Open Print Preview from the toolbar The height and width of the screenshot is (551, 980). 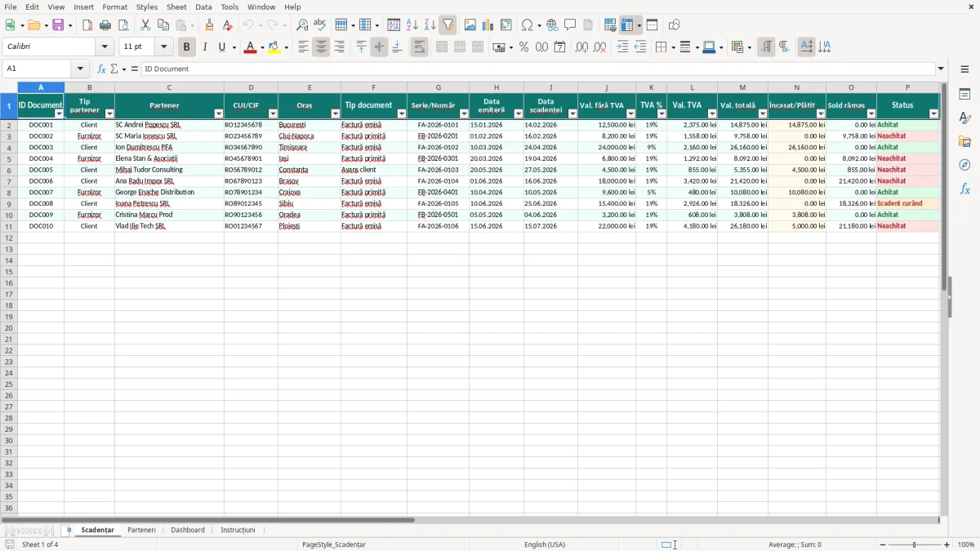click(123, 25)
